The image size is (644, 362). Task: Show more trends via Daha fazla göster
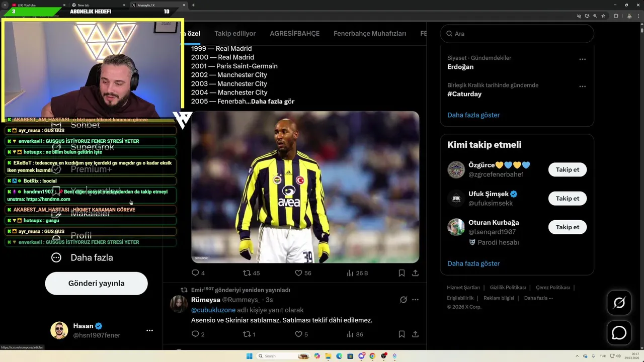(x=473, y=115)
